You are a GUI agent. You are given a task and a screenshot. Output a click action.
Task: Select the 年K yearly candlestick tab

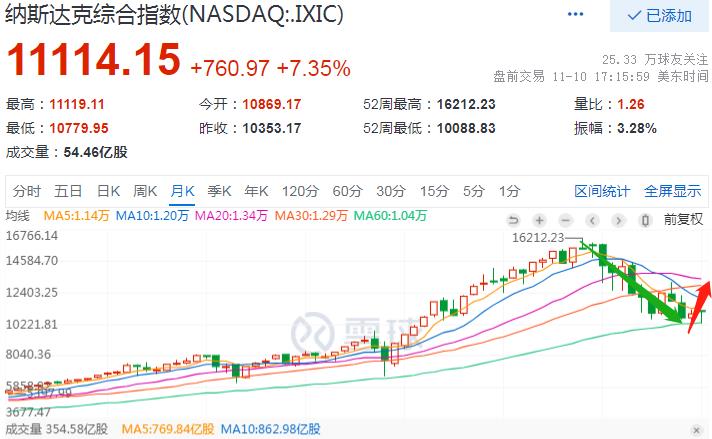point(257,191)
